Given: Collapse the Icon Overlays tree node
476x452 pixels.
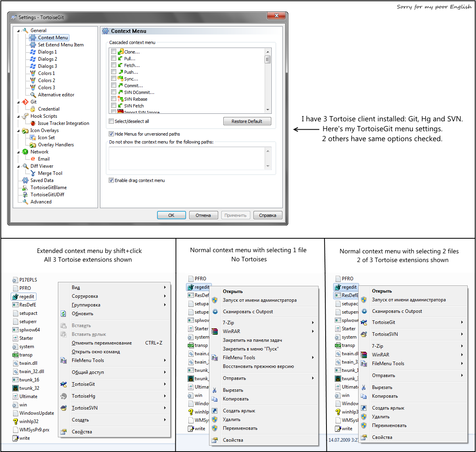Looking at the screenshot, I should click(x=18, y=130).
